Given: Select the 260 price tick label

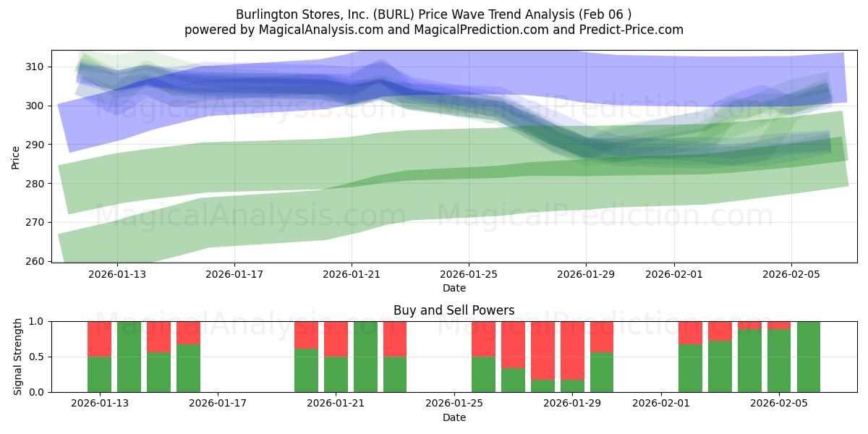Looking at the screenshot, I should tap(36, 261).
